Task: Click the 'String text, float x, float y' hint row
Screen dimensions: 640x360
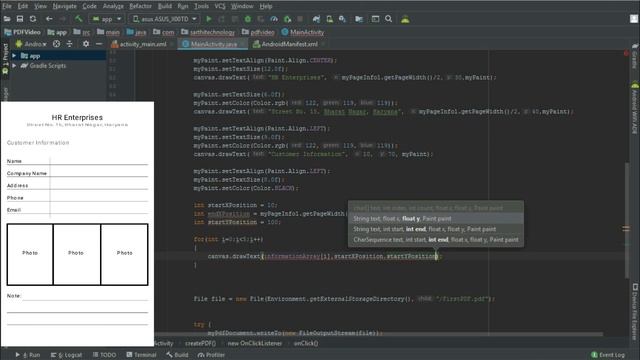Action: point(436,219)
